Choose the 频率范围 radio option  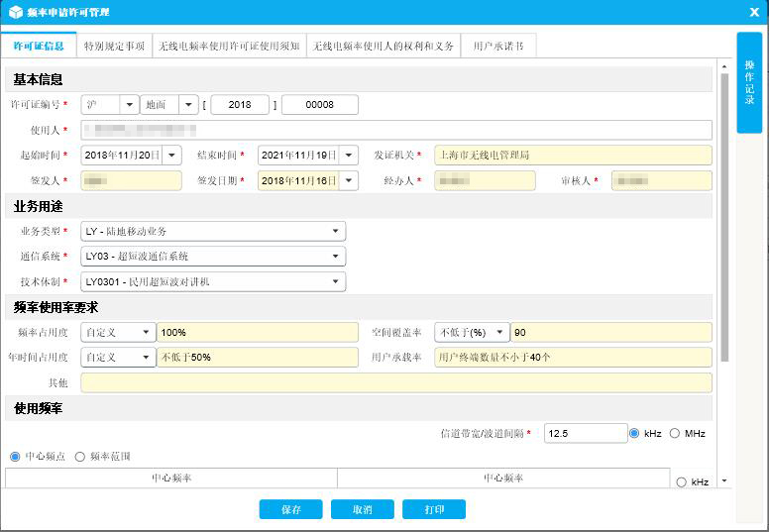[x=80, y=457]
